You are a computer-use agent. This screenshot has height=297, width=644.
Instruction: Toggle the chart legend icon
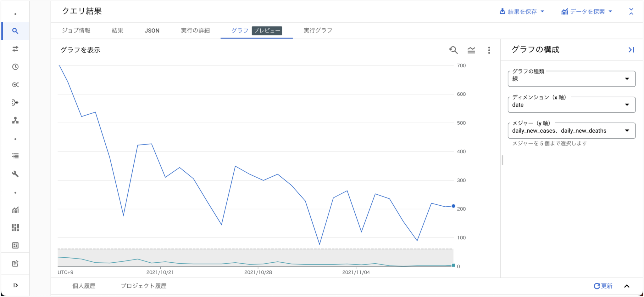point(471,50)
